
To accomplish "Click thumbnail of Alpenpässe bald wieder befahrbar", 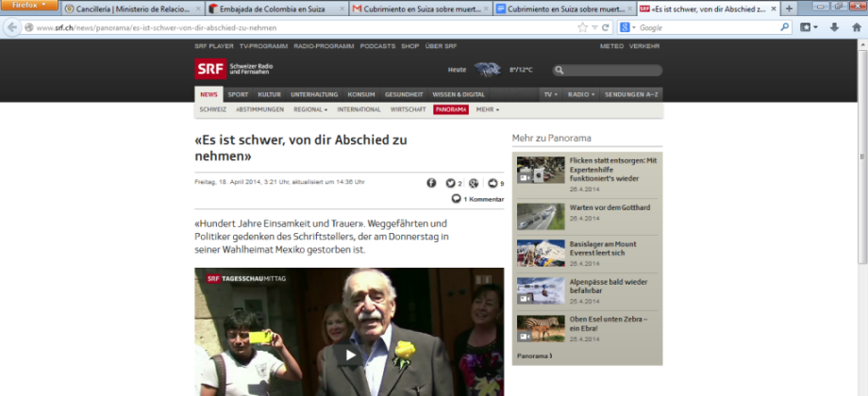I will coord(541,291).
